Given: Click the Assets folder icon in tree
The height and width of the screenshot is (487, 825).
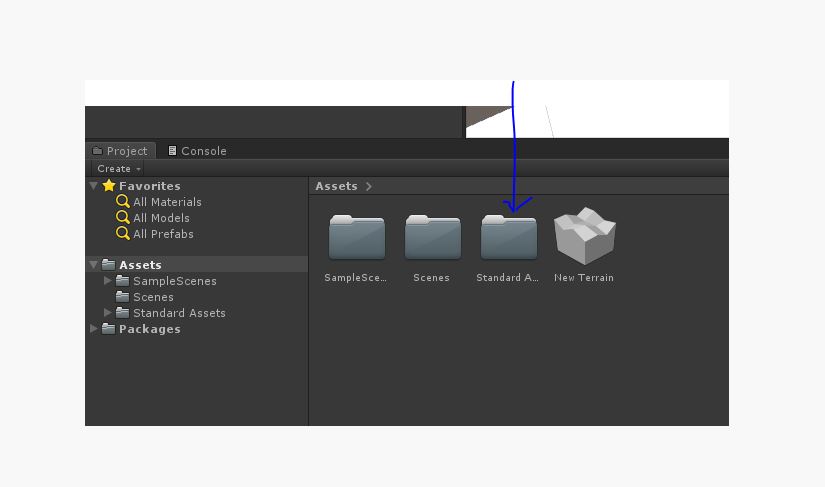Looking at the screenshot, I should click(x=108, y=265).
